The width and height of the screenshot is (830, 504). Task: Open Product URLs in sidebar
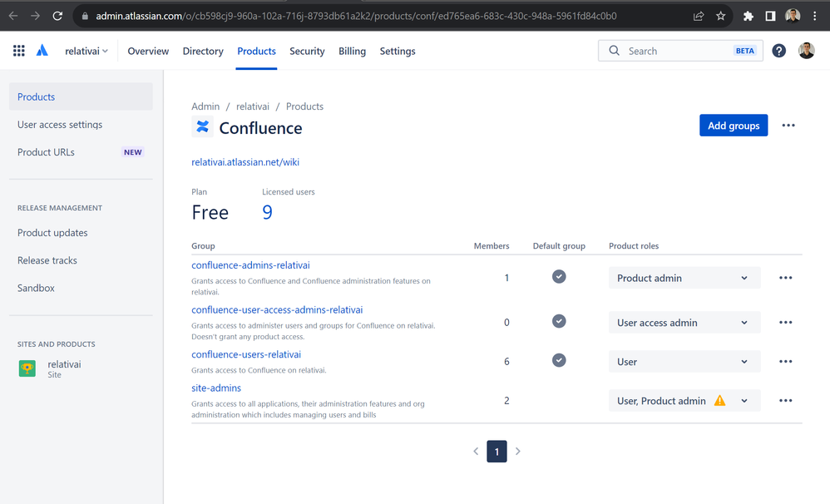[81, 152]
